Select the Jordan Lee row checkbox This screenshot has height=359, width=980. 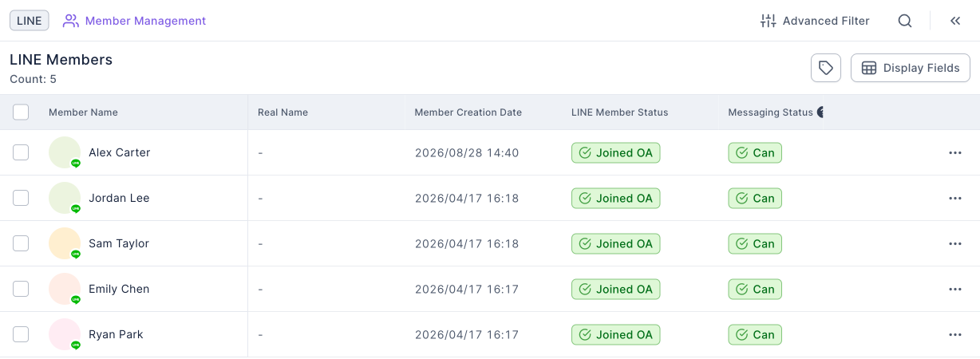21,198
